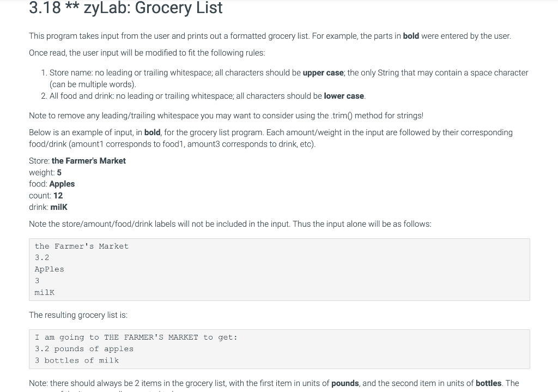Click the '3.2 pounds of apples' output line
The width and height of the screenshot is (558, 392).
coord(84,349)
